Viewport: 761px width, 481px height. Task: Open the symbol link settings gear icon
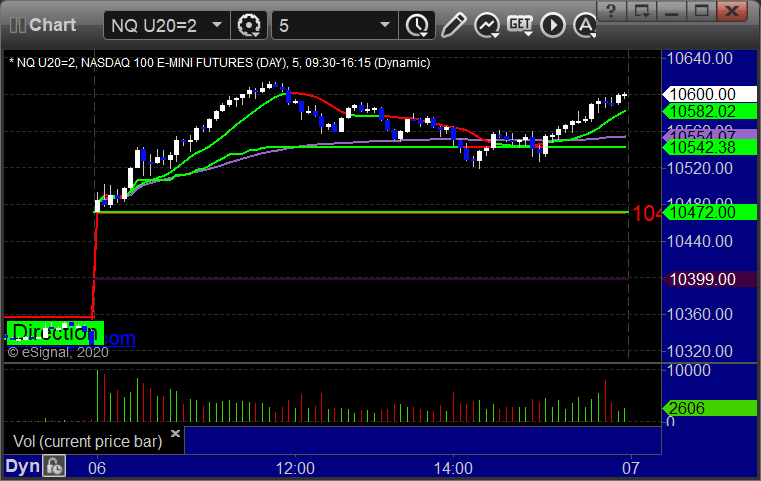249,25
